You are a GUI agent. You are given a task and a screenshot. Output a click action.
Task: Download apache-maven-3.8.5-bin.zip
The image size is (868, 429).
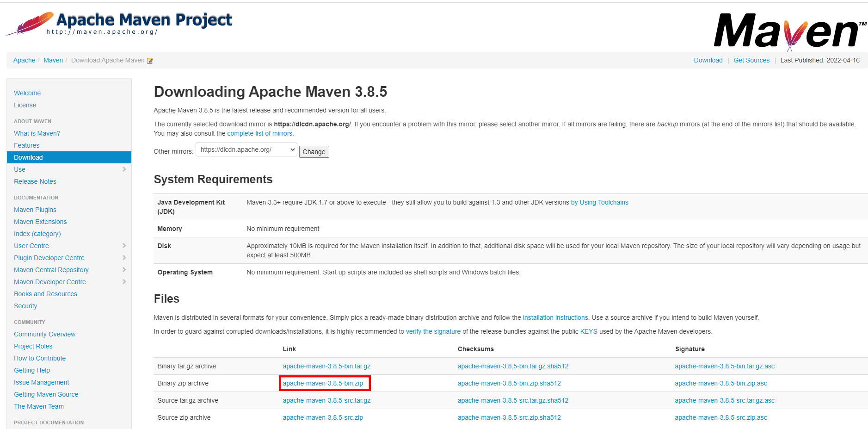(323, 383)
